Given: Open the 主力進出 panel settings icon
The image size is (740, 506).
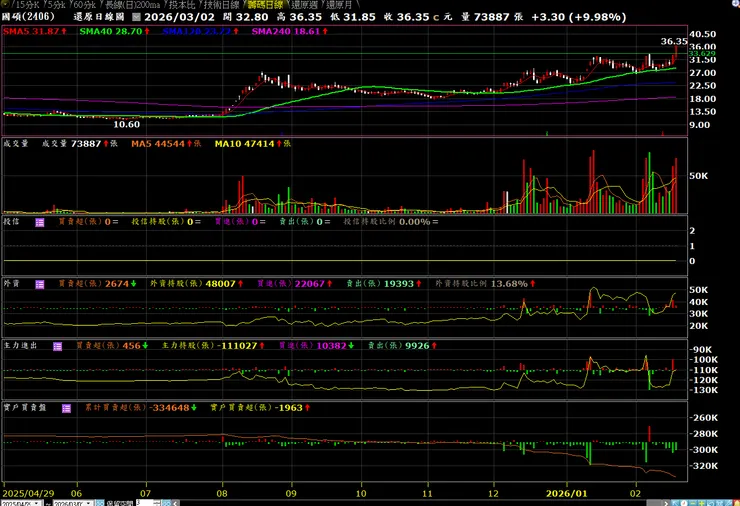Looking at the screenshot, I should (58, 346).
